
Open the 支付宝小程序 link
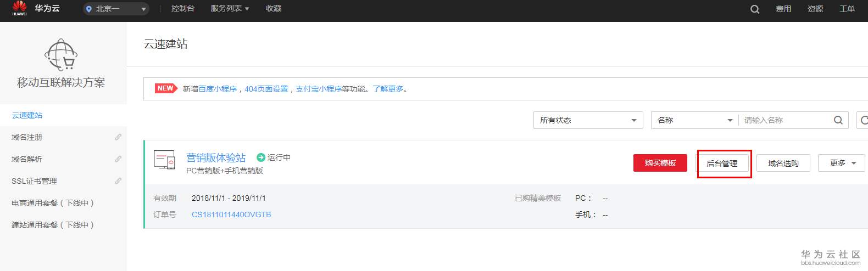319,89
